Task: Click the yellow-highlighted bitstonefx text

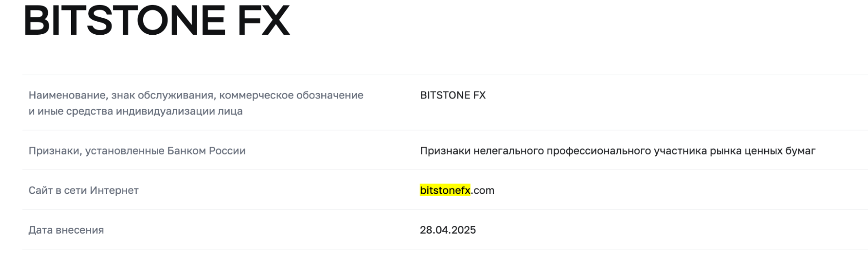Action: pyautogui.click(x=445, y=190)
